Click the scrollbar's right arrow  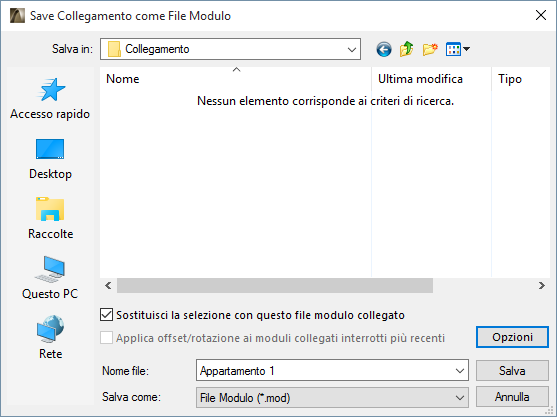tap(542, 286)
